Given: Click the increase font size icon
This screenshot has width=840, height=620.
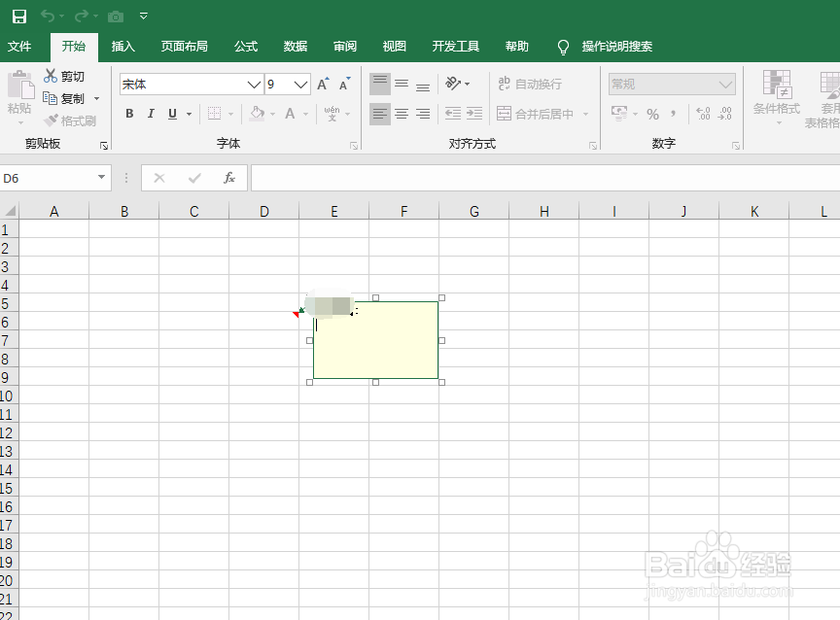Looking at the screenshot, I should pos(323,84).
